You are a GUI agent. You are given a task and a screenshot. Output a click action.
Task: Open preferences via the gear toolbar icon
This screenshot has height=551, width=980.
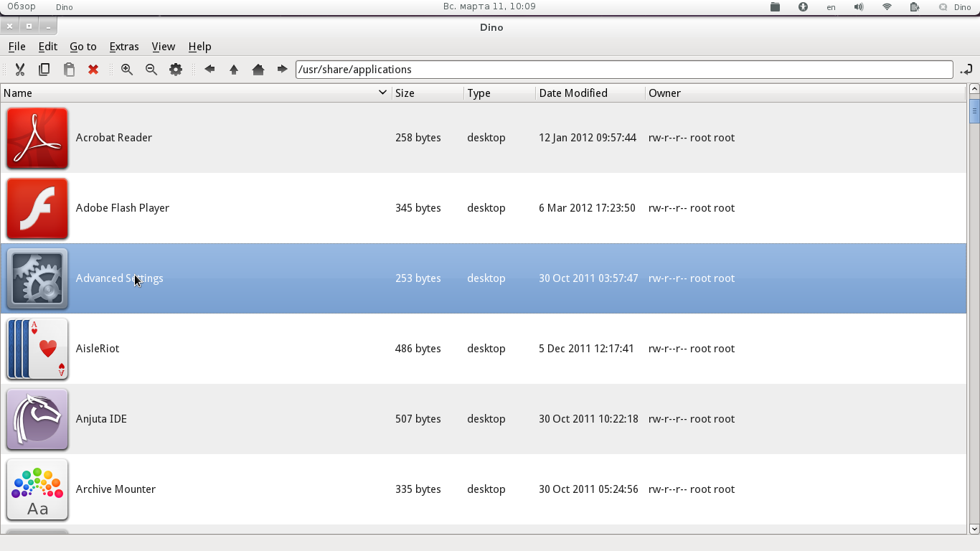point(176,70)
